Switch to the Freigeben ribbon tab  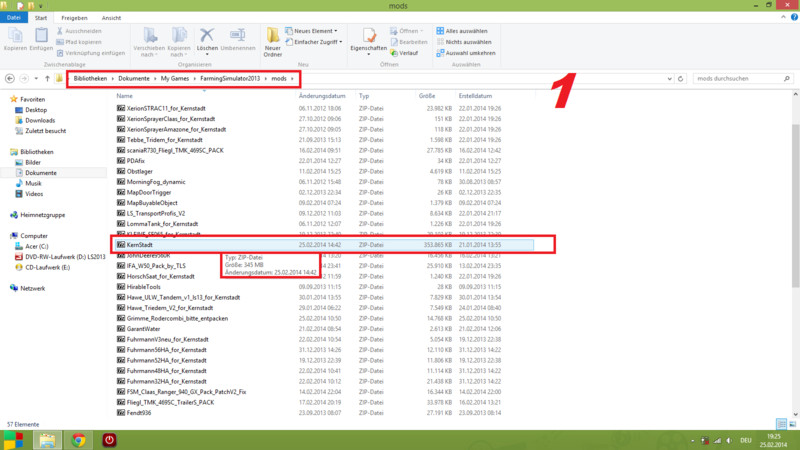pos(73,17)
